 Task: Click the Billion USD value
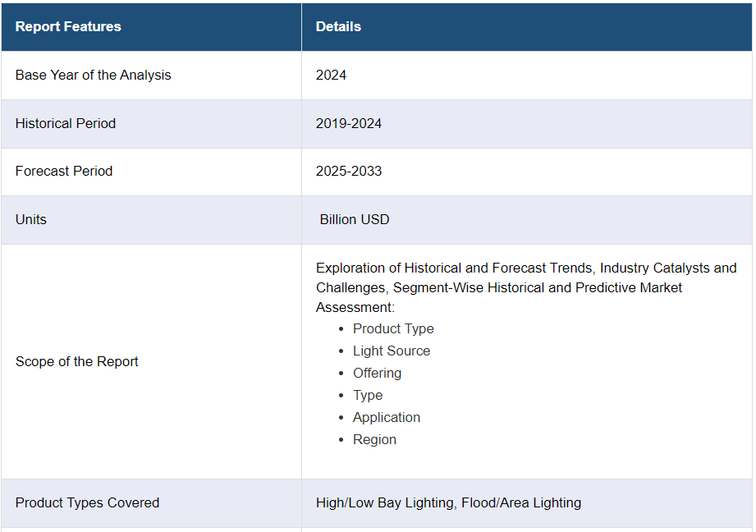click(x=355, y=219)
